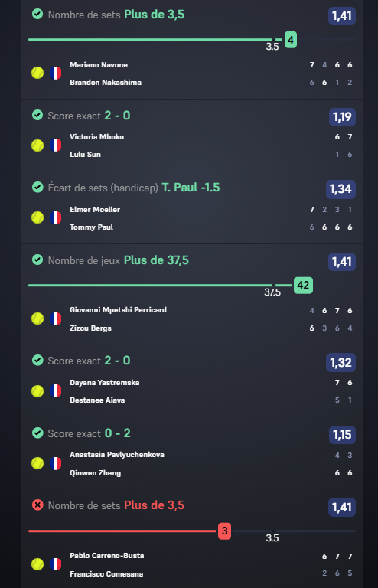Click the French flag beside Giovanni Mpetshi Perricard

pyautogui.click(x=55, y=318)
